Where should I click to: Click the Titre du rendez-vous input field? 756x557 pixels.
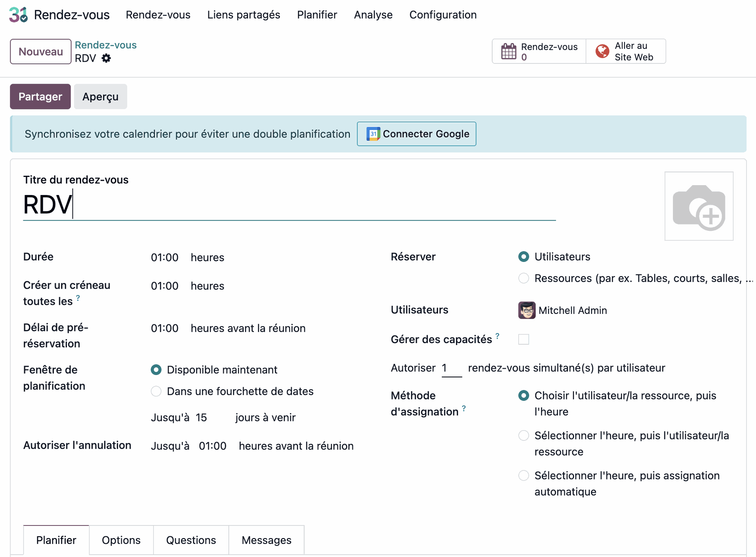coord(289,205)
